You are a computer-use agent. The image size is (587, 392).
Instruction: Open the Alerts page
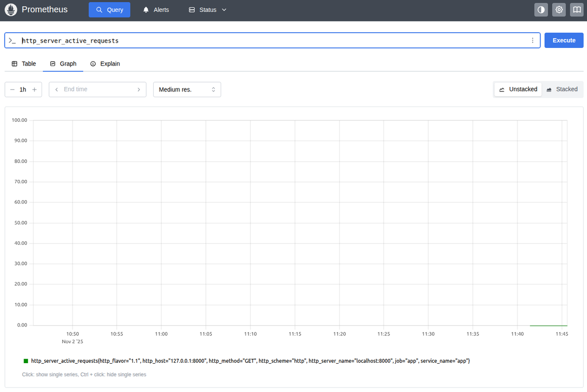click(156, 10)
